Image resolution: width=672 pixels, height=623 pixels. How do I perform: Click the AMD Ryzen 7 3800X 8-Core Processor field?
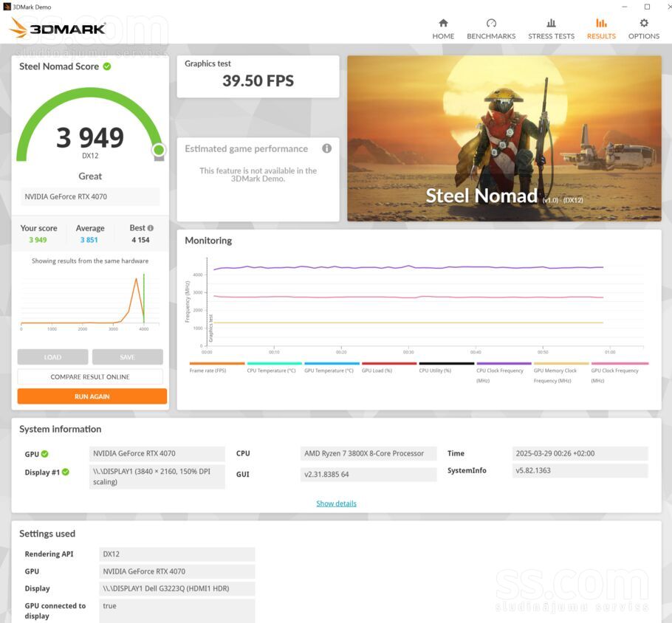[368, 453]
